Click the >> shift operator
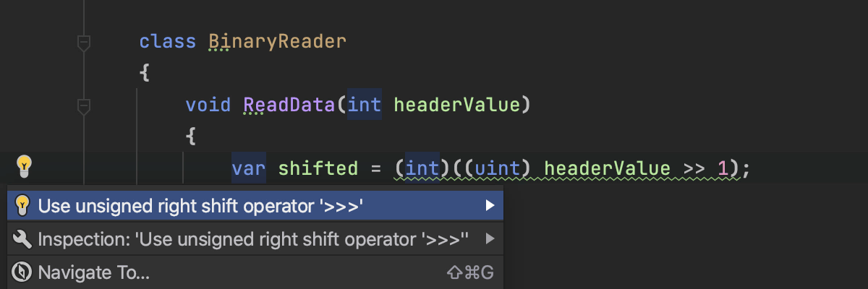868x289 pixels. click(694, 169)
